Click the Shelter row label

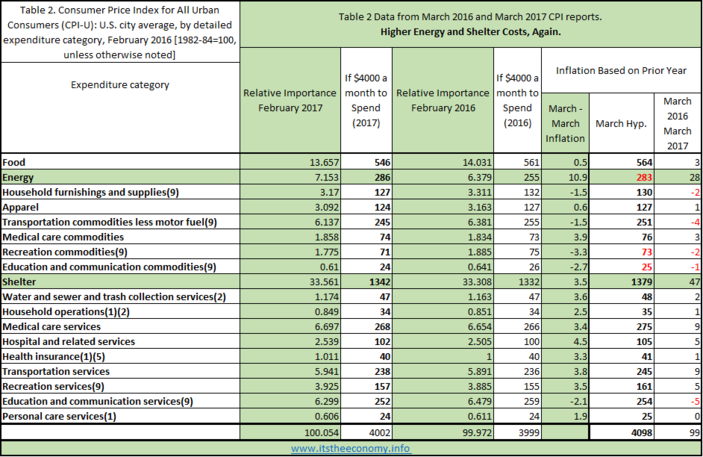point(19,282)
